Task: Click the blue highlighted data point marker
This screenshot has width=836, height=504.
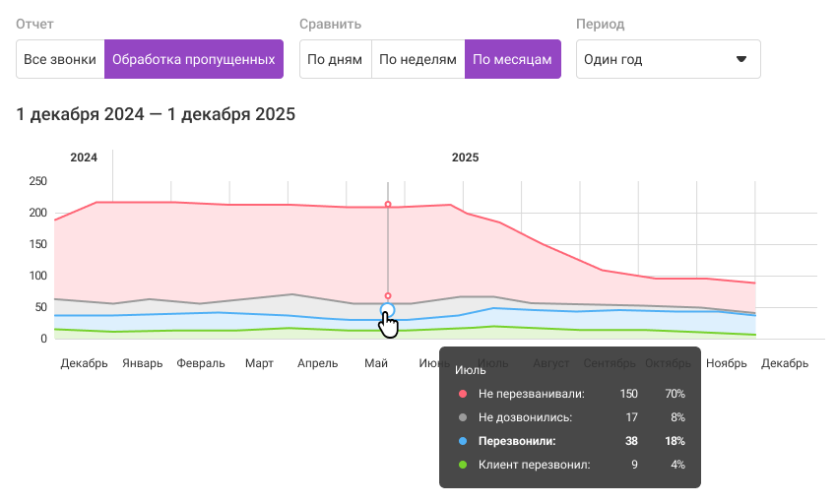Action: (388, 310)
